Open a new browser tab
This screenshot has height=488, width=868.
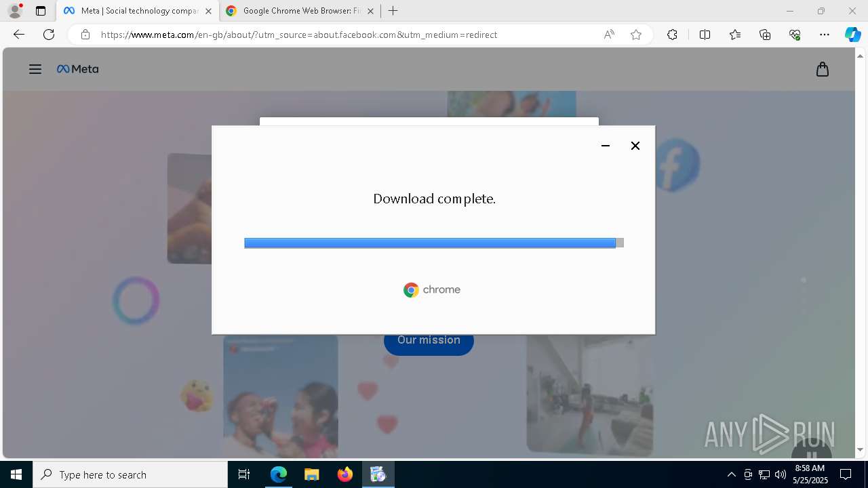tap(393, 11)
